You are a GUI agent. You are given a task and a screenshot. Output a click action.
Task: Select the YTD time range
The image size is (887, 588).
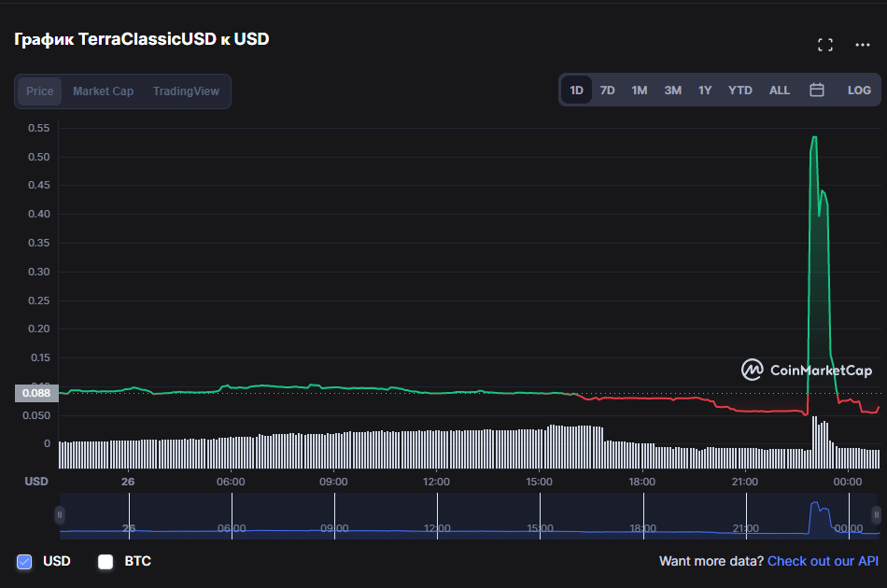(739, 91)
